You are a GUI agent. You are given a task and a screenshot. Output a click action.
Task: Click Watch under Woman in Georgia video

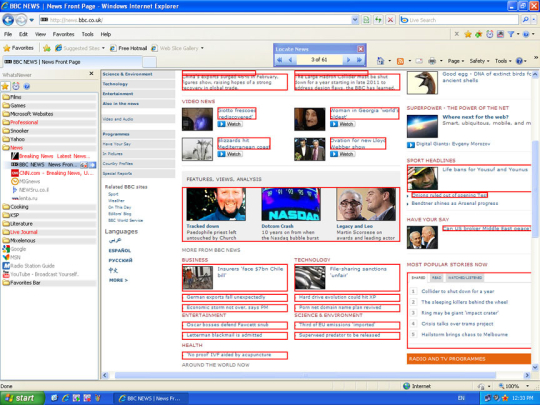(343, 124)
